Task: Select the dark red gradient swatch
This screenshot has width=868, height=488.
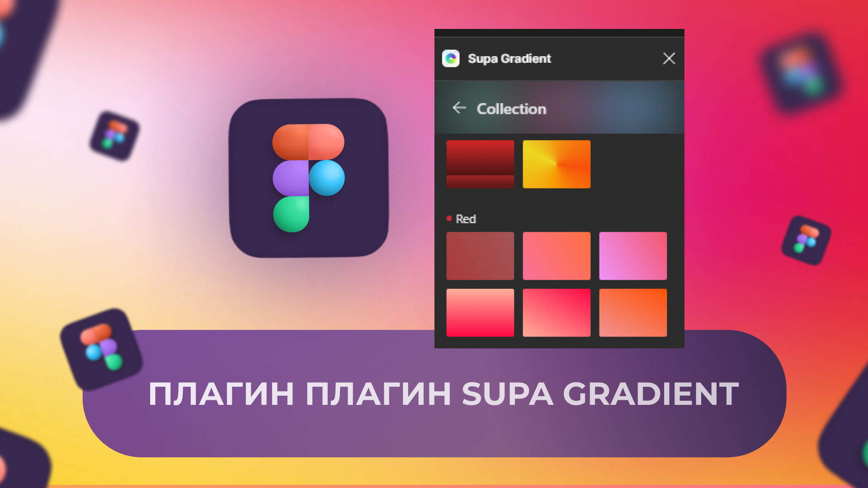Action: tap(480, 164)
